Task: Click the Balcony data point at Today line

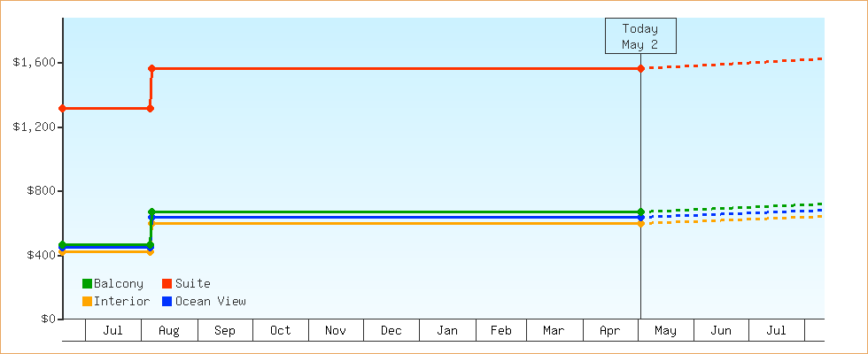Action: tap(641, 212)
